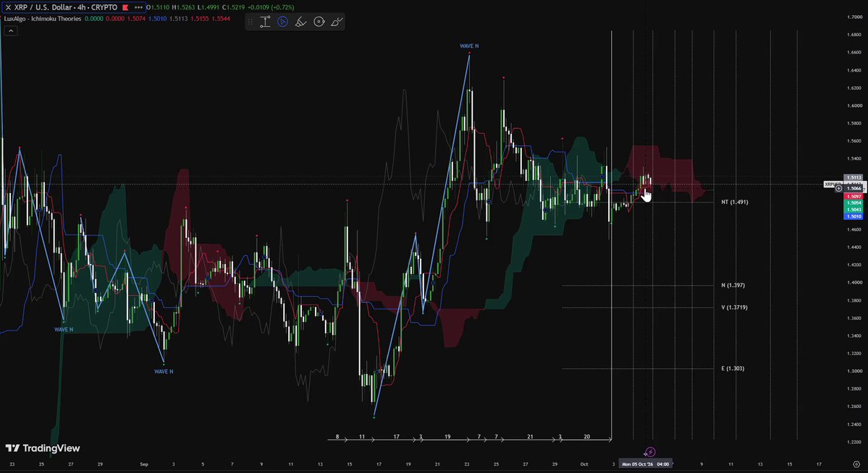Click the Mon 05 Oct '26 date label

click(645, 464)
